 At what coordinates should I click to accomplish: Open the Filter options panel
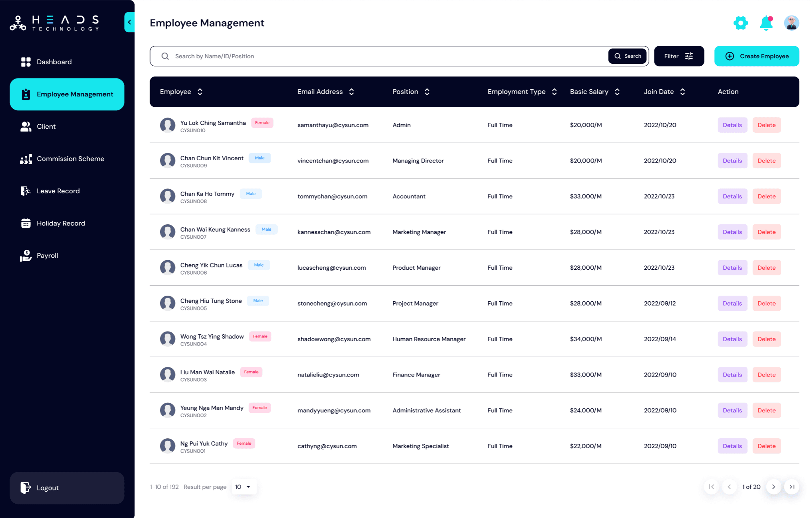point(679,56)
